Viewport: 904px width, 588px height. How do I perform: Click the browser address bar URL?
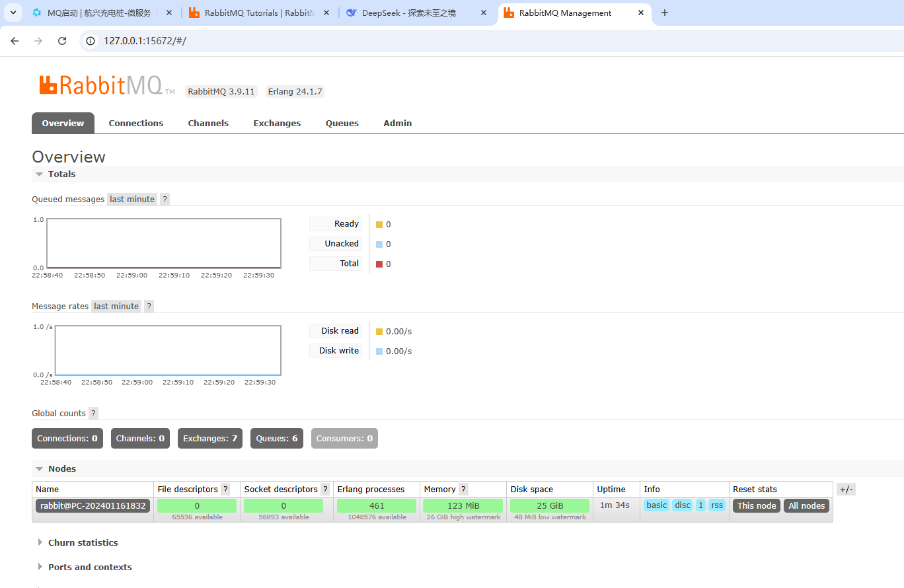coord(145,41)
